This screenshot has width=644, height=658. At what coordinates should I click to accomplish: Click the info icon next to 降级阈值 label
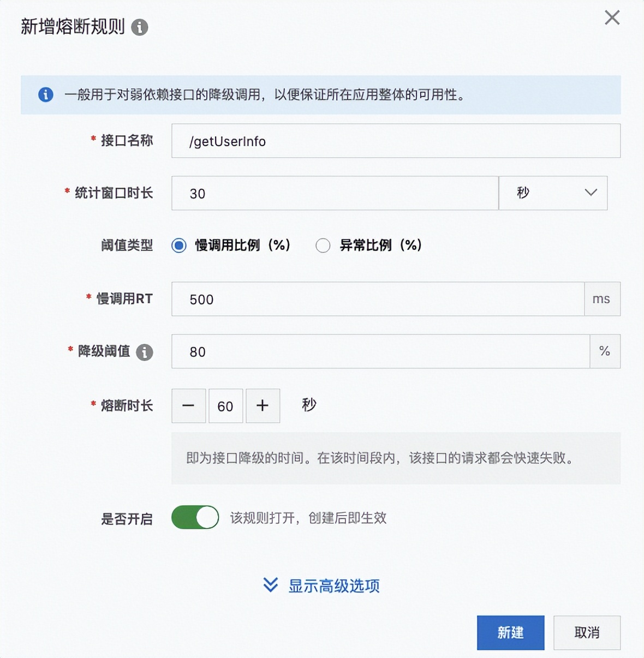tap(145, 353)
